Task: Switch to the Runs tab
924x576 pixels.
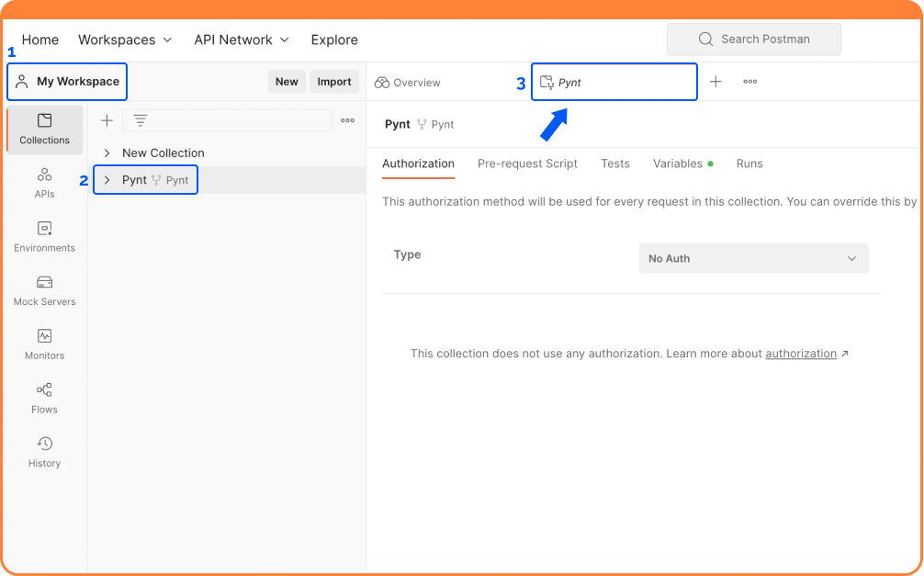Action: tap(749, 164)
